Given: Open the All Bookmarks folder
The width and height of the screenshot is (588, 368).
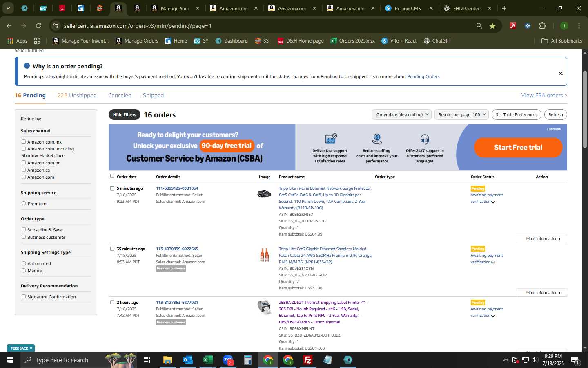Looking at the screenshot, I should (561, 41).
